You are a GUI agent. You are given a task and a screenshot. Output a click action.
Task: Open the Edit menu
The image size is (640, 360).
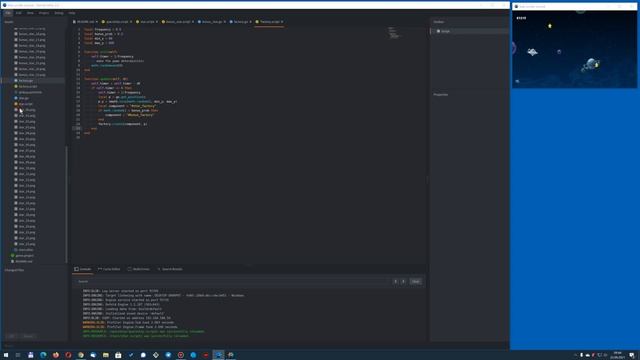pos(19,13)
